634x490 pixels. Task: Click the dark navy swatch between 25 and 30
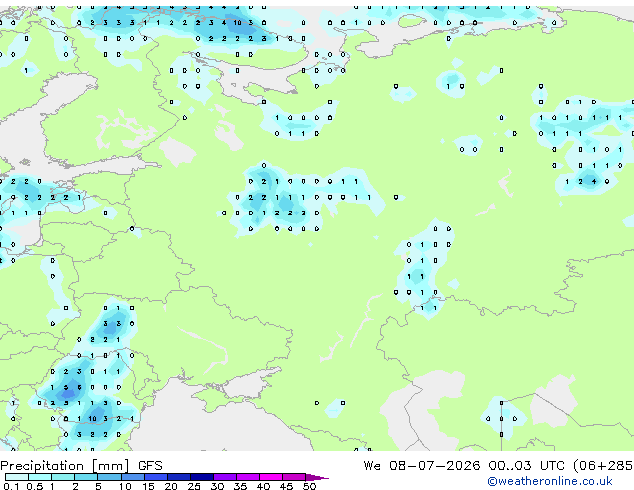click(x=202, y=477)
